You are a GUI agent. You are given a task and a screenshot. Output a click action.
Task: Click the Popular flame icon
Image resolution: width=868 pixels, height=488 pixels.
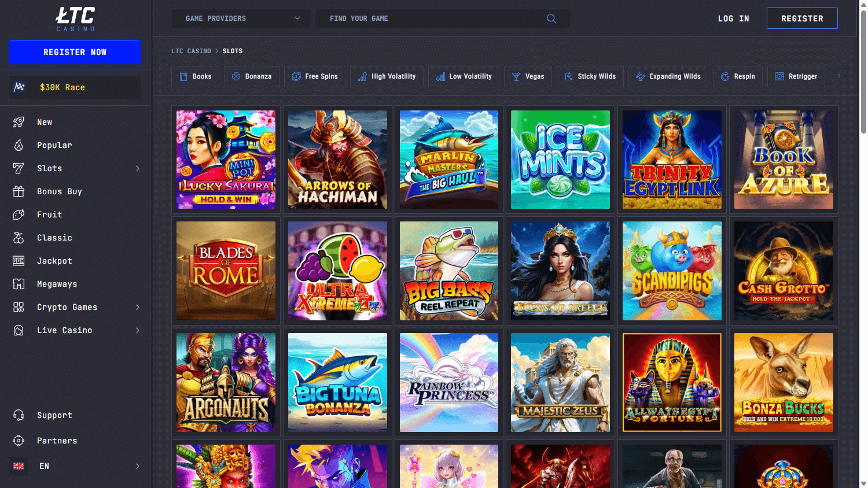[x=19, y=145]
